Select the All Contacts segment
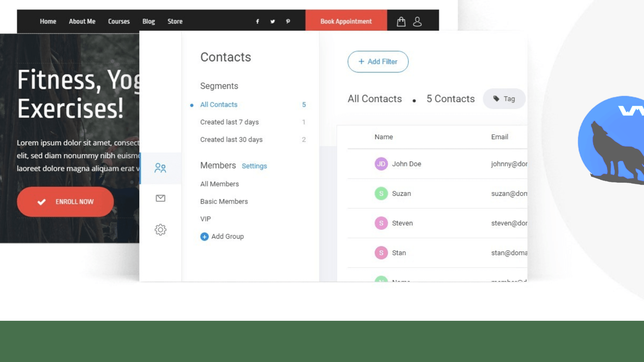This screenshot has height=362, width=644. (x=219, y=105)
